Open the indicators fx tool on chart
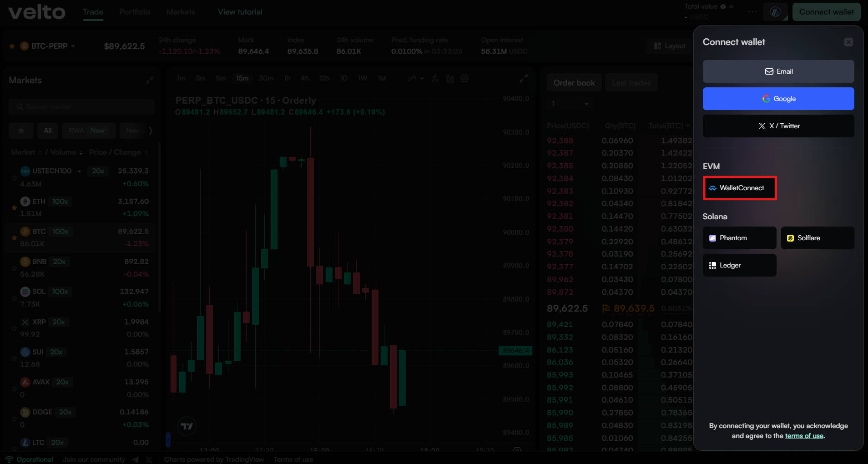 point(435,78)
